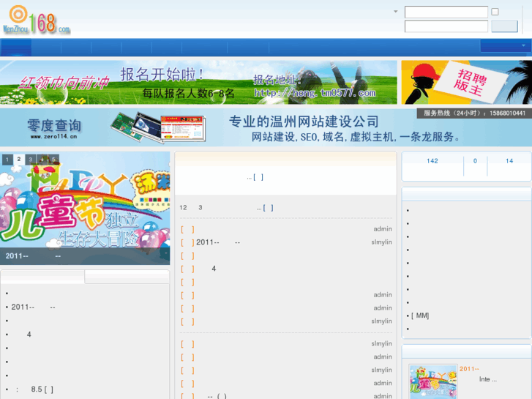532x399 pixels.
Task: Click the 142 statistic count link
Action: [x=432, y=161]
